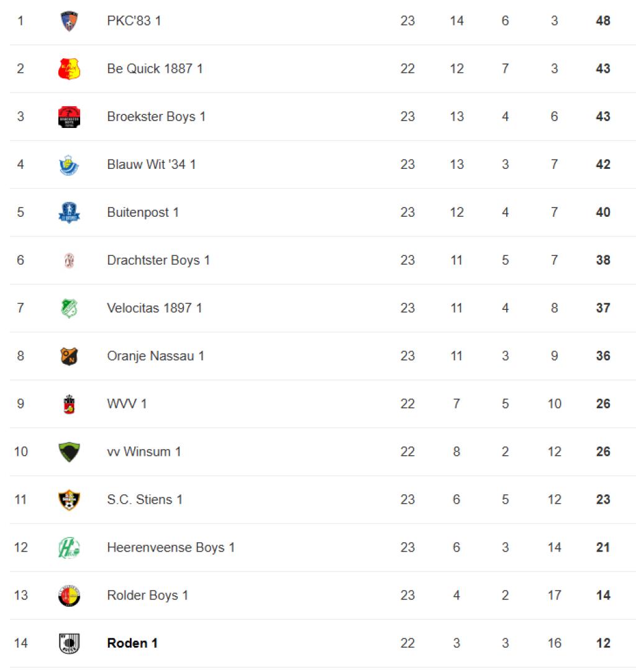This screenshot has width=636, height=672.
Task: Click the vv Winsum green shield logo
Action: click(69, 452)
